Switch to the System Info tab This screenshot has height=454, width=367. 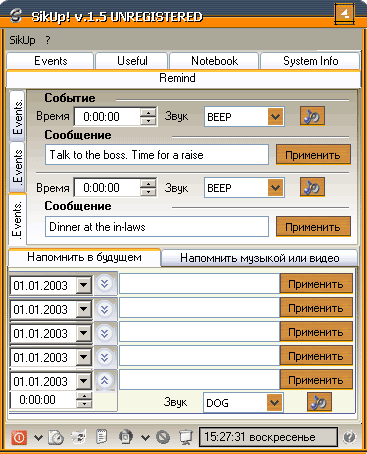click(x=310, y=61)
